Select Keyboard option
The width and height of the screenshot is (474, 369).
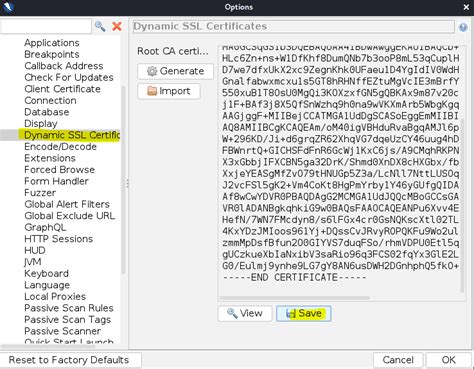[x=46, y=274]
